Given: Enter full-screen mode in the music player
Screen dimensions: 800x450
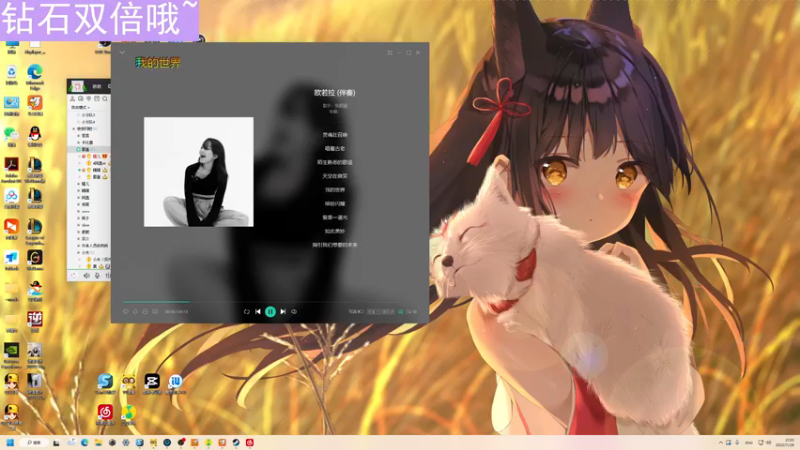Looking at the screenshot, I should [x=390, y=53].
